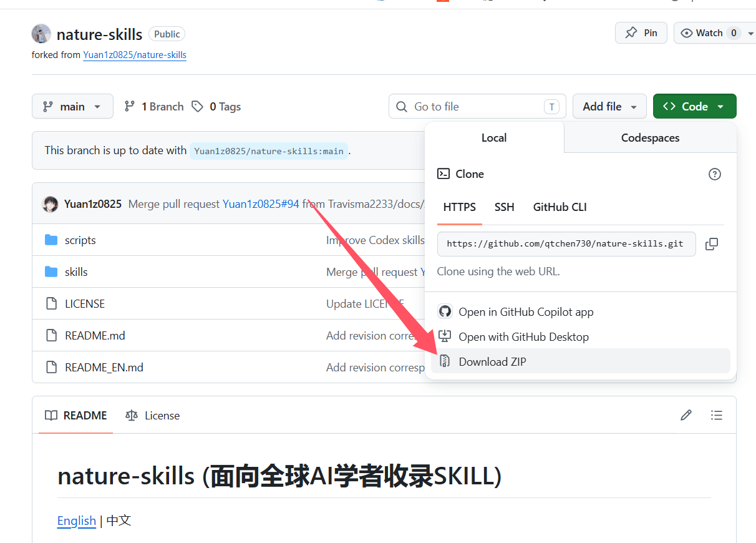Click the README book icon
The image size is (756, 543).
click(52, 416)
